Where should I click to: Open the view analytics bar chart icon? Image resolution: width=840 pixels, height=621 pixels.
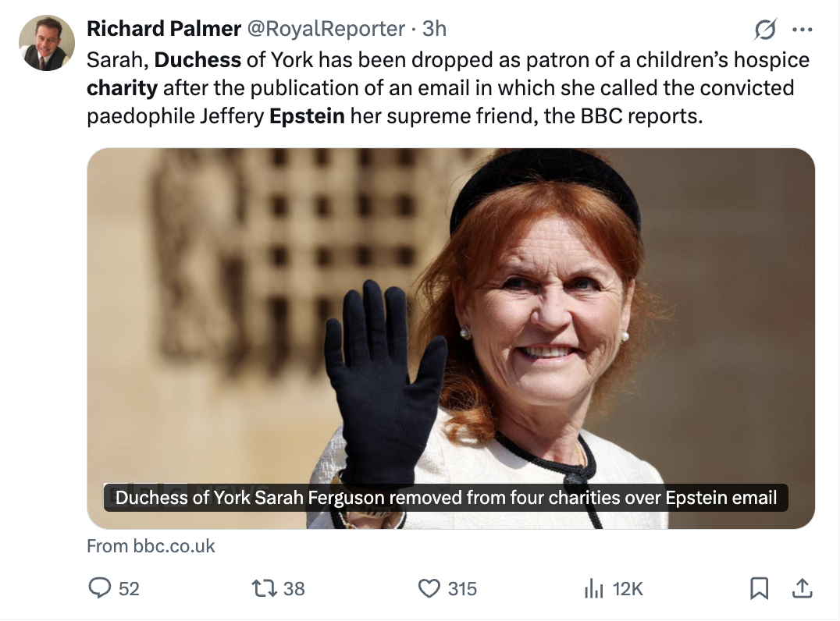(x=594, y=588)
